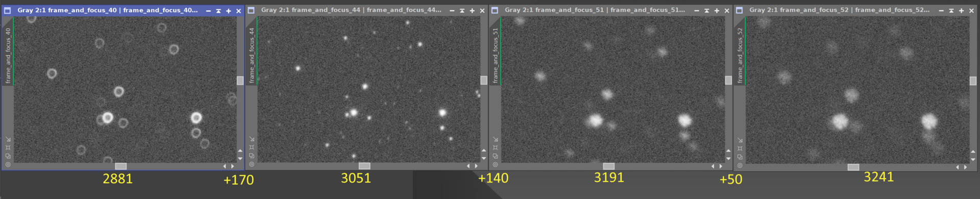Image resolution: width=980 pixels, height=199 pixels.
Task: Click the scroll-down arrow in frame_and_focus_40
Action: [240, 159]
